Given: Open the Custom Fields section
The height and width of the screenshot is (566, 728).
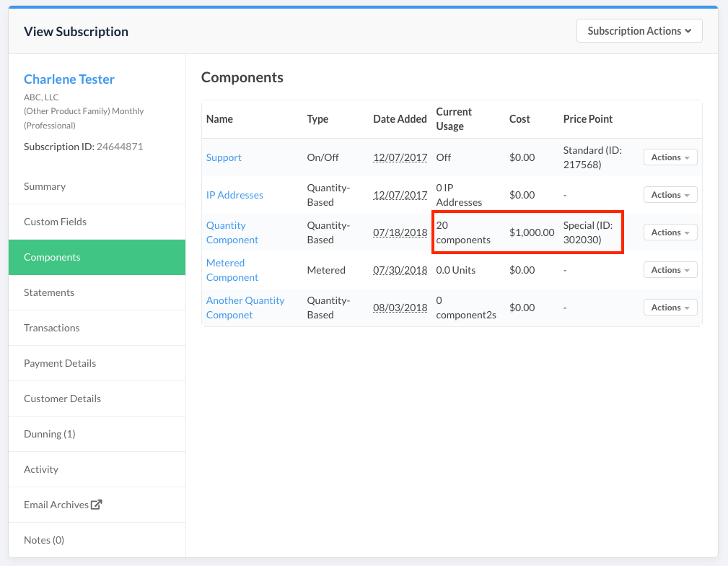Looking at the screenshot, I should coord(55,222).
